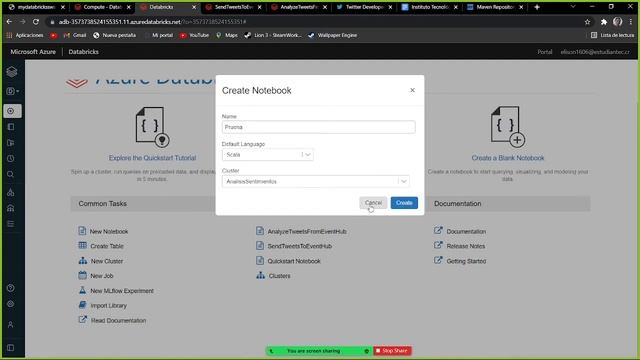Open the browser tab search chevron
The width and height of the screenshot is (640, 360).
573,7
